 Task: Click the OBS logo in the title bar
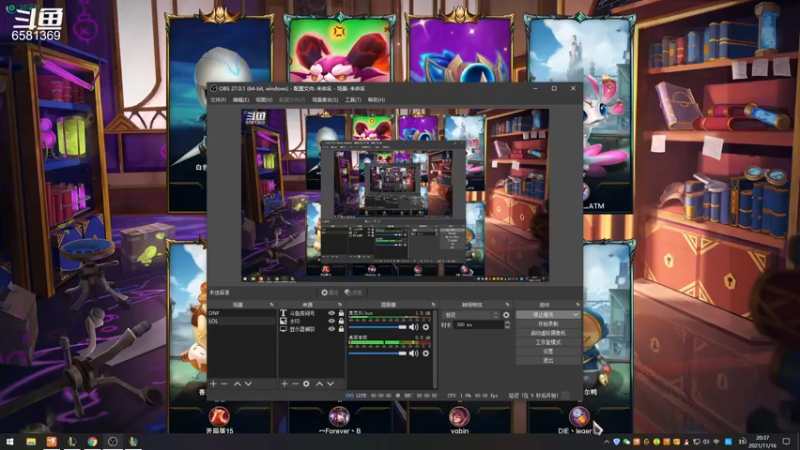[x=213, y=88]
